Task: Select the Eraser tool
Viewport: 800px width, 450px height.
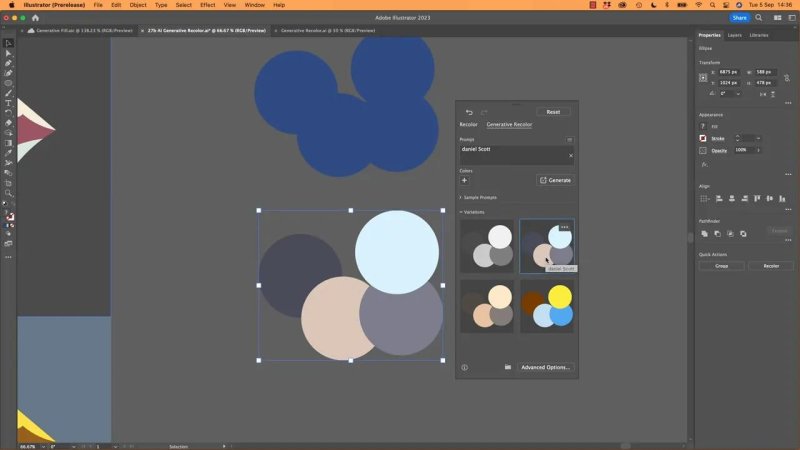Action: point(8,123)
